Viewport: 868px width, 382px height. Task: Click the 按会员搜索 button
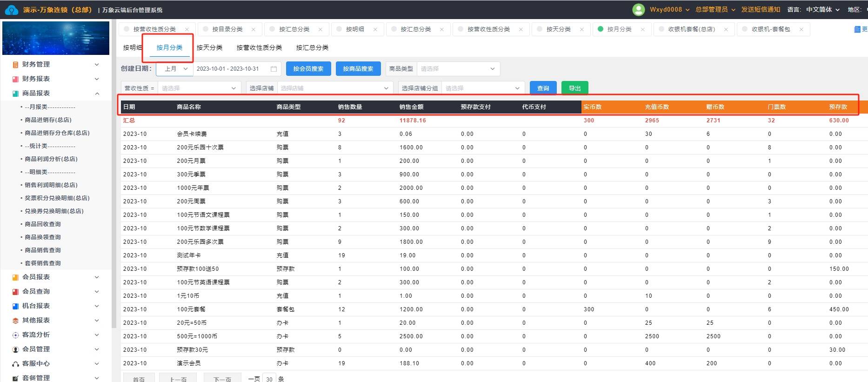coord(308,69)
